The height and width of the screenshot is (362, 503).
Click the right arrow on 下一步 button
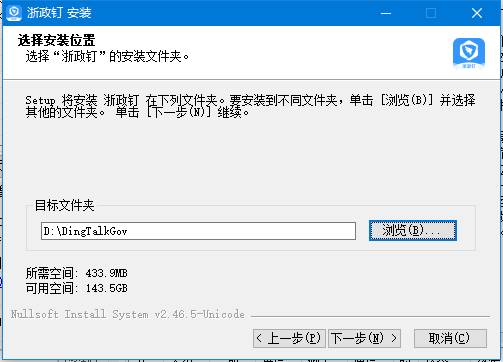[394, 338]
